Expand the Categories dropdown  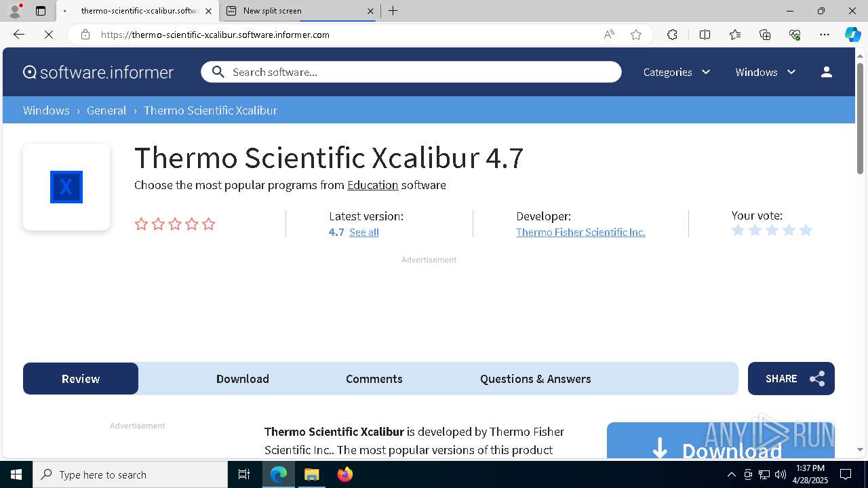pos(677,72)
